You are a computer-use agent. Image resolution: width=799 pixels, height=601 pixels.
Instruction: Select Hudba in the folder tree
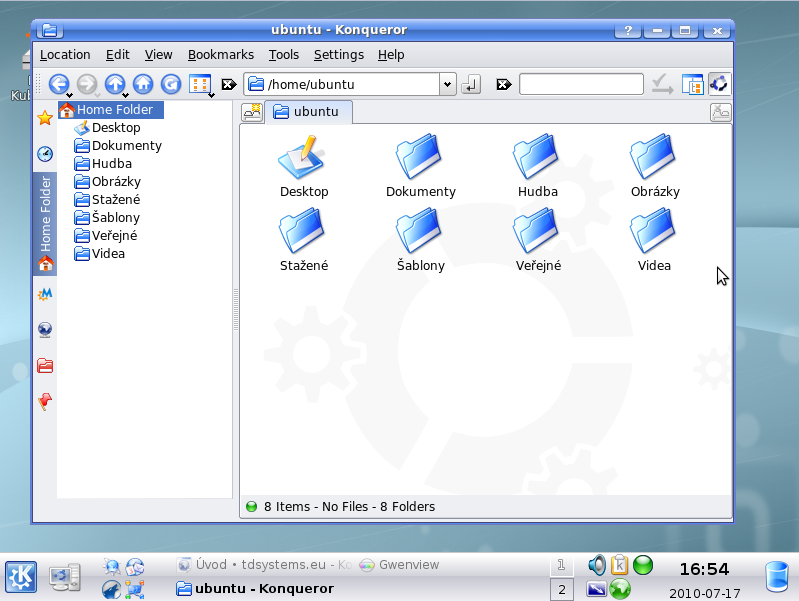click(103, 164)
